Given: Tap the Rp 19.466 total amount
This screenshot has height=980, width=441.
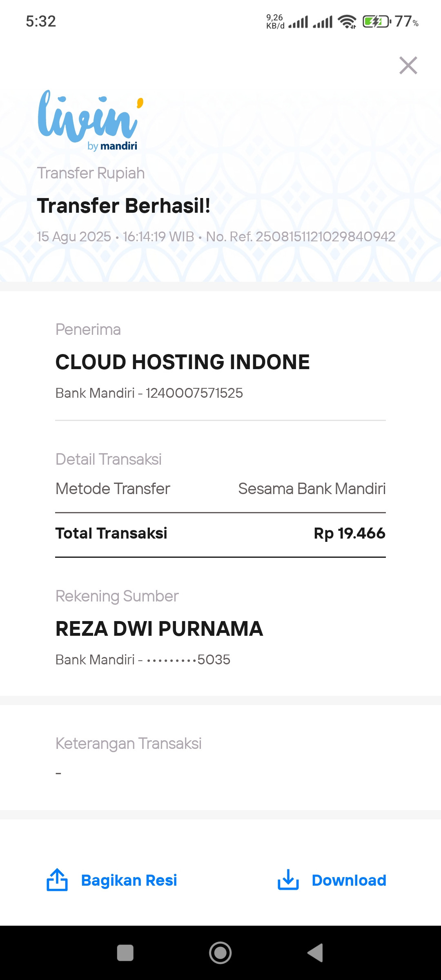Looking at the screenshot, I should (x=349, y=533).
